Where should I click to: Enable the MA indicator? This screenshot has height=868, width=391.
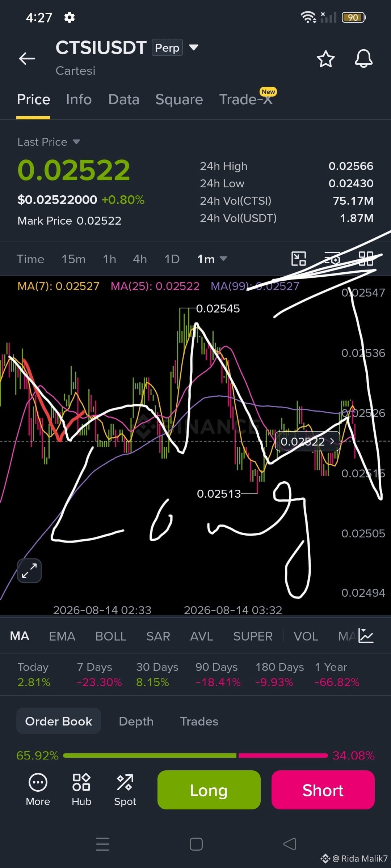tap(20, 636)
